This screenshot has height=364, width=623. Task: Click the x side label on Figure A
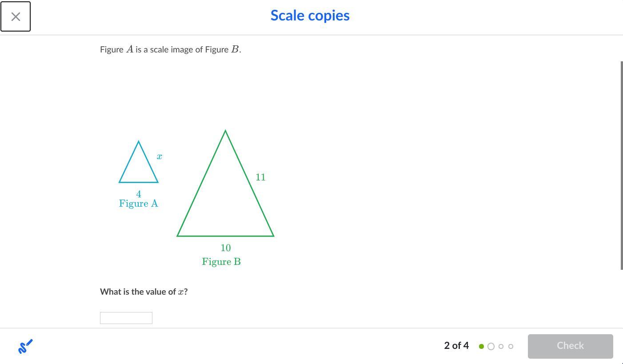click(x=160, y=156)
